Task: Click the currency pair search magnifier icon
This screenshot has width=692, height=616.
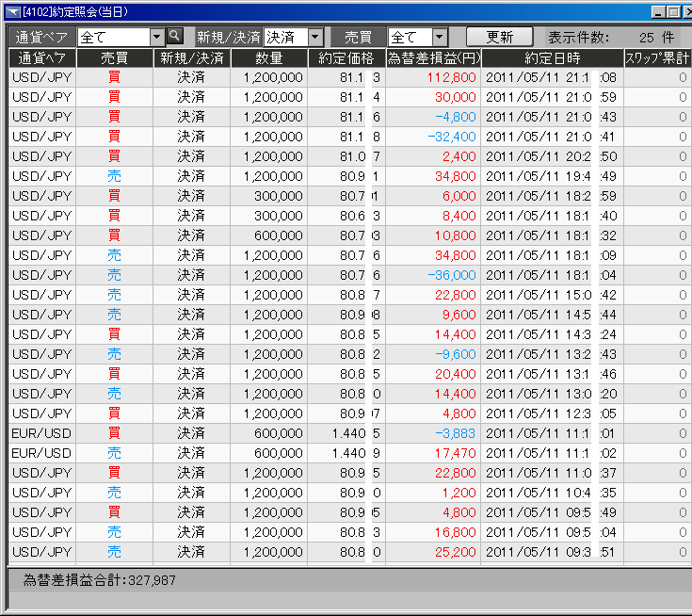Action: click(x=174, y=37)
